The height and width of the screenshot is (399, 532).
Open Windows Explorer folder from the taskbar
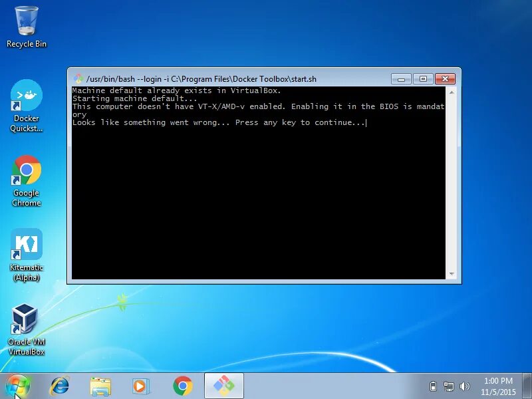coord(100,386)
